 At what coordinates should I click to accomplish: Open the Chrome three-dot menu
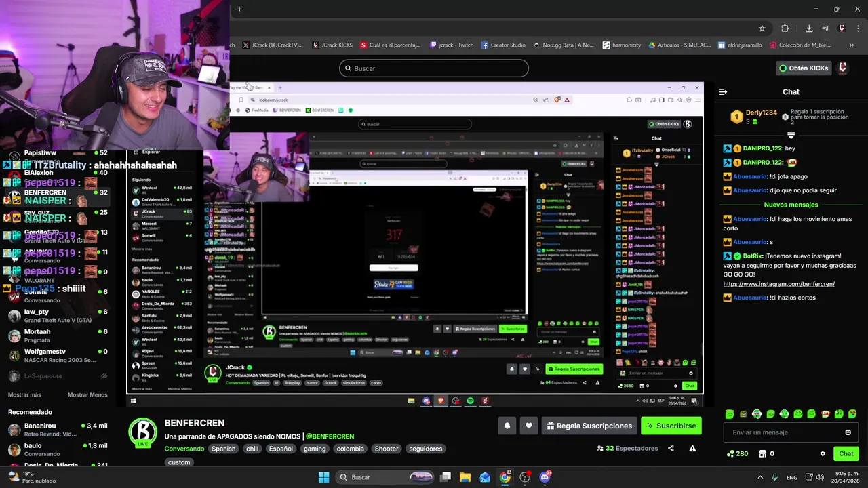858,28
